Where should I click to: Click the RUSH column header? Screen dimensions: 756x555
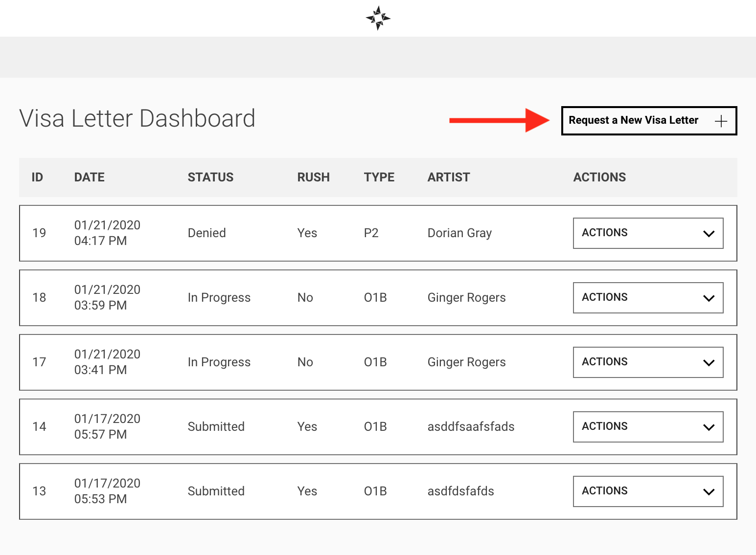tap(314, 177)
